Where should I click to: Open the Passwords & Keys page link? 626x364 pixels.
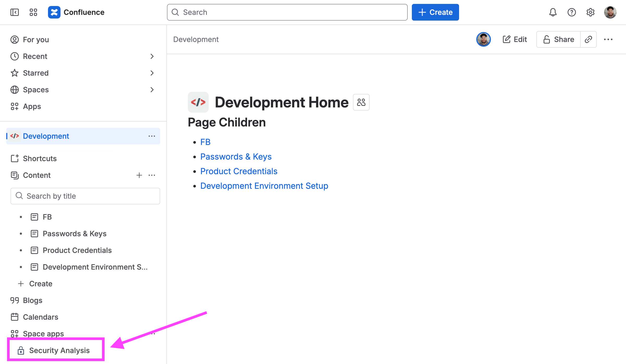[x=236, y=157]
